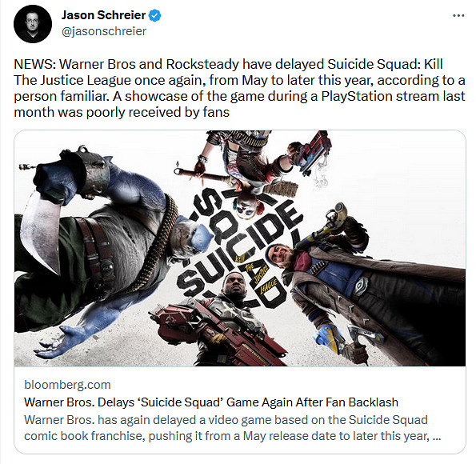Open Jason Schreier's profile avatar
Viewport: 476px width, 464px height.
[x=33, y=24]
